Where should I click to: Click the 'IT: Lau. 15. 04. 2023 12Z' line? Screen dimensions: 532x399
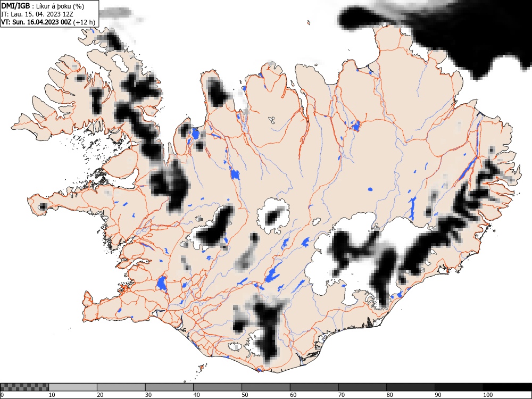click(x=37, y=14)
